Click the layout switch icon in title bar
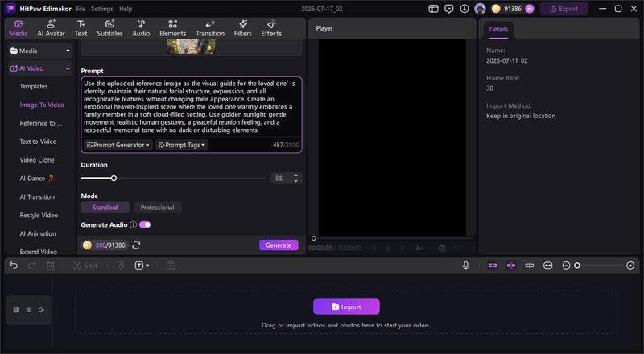The width and height of the screenshot is (644, 354). (433, 9)
